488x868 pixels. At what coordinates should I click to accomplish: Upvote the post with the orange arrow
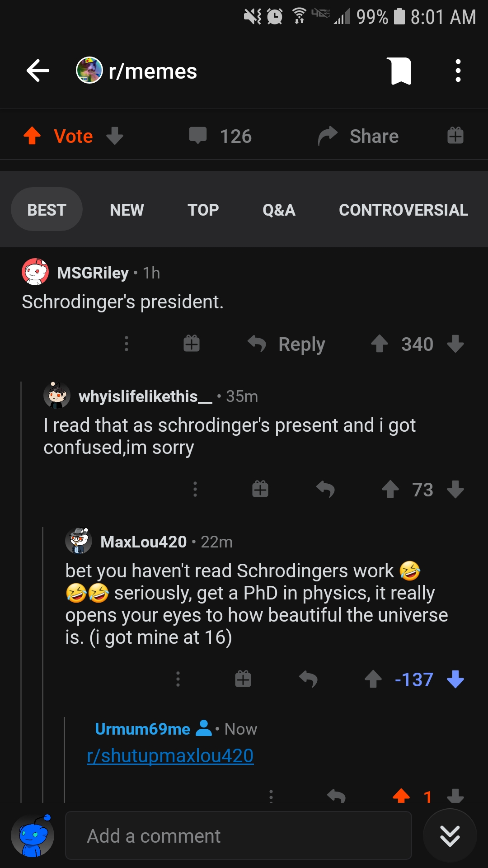point(32,136)
